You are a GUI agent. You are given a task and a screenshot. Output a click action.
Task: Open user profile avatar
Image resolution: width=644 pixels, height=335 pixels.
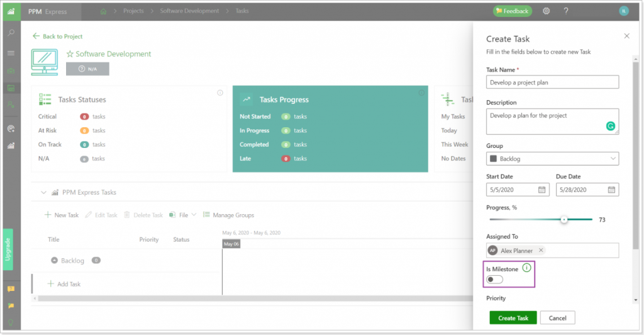[623, 11]
